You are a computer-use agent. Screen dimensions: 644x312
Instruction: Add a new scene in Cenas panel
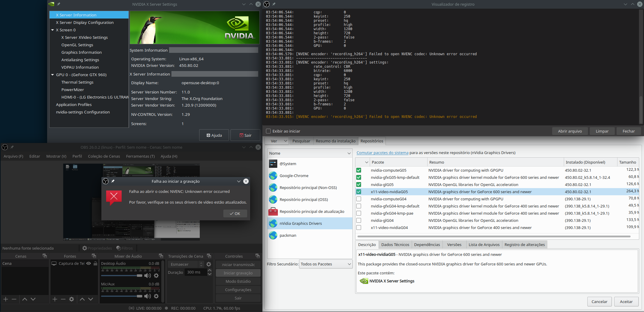[6, 299]
